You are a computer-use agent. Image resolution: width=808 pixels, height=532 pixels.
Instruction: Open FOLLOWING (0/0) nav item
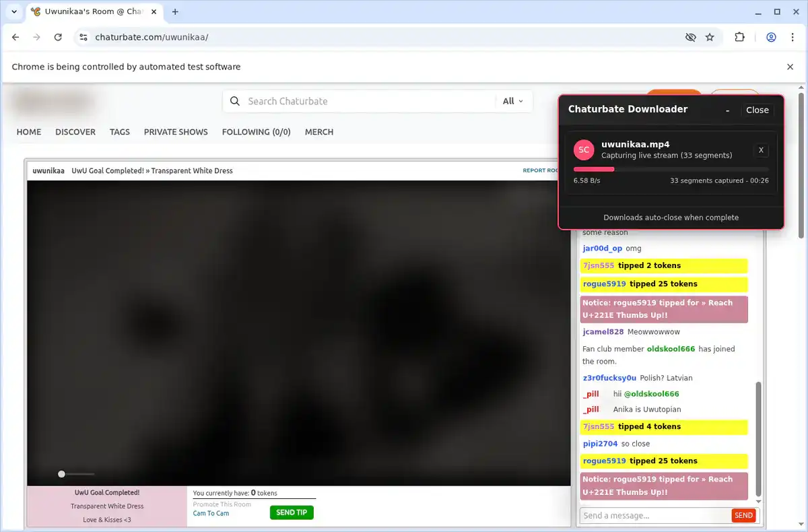[257, 132]
